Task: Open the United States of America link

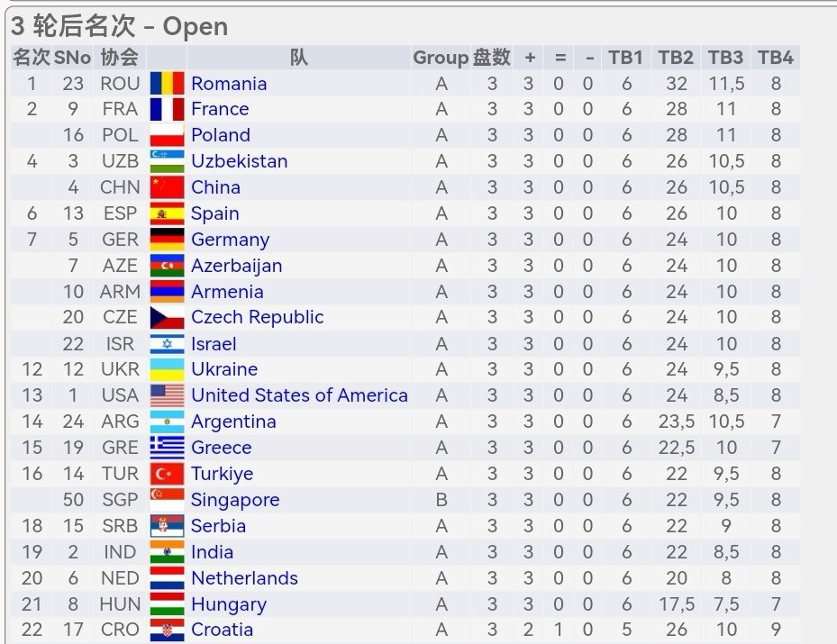Action: [x=299, y=395]
